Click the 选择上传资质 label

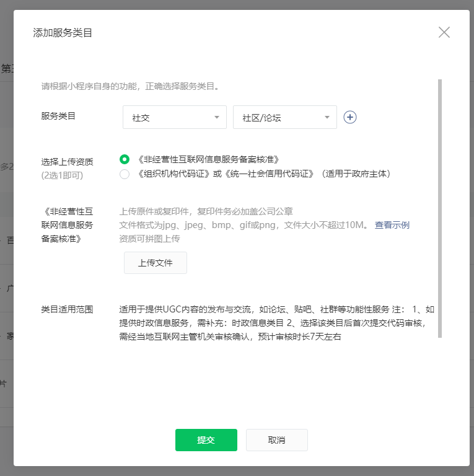pos(67,162)
